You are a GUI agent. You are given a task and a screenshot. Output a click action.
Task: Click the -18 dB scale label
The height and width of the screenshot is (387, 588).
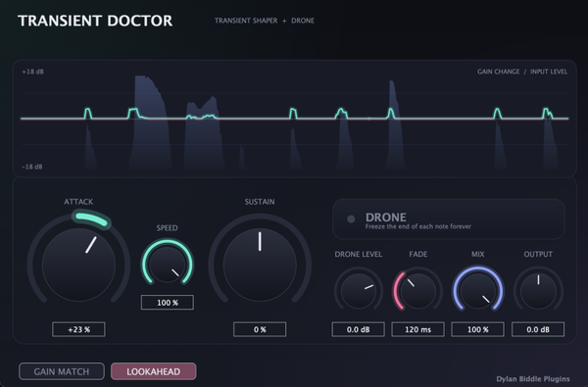32,167
